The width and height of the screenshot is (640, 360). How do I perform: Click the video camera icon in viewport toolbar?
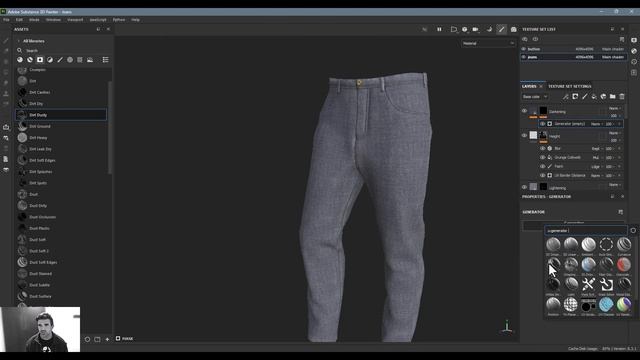click(x=476, y=29)
